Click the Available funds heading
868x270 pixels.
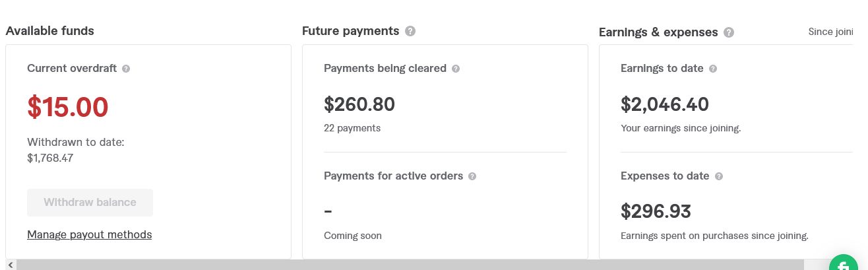click(x=50, y=31)
